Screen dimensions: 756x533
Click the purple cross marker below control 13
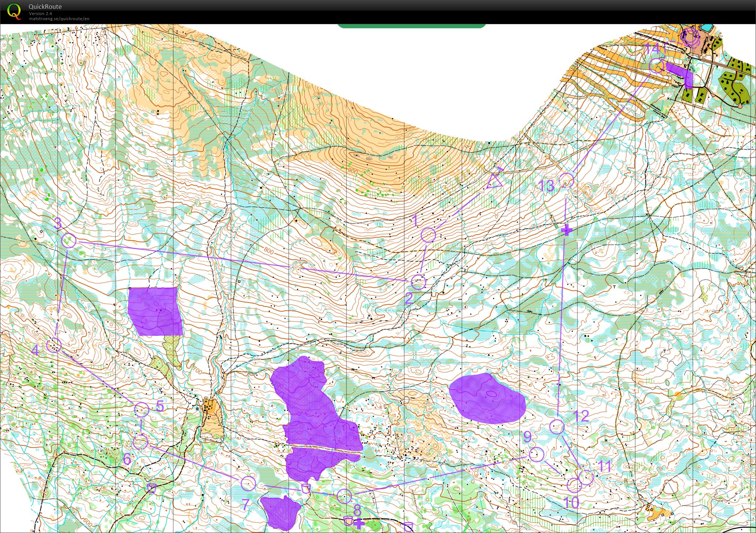[x=567, y=230]
